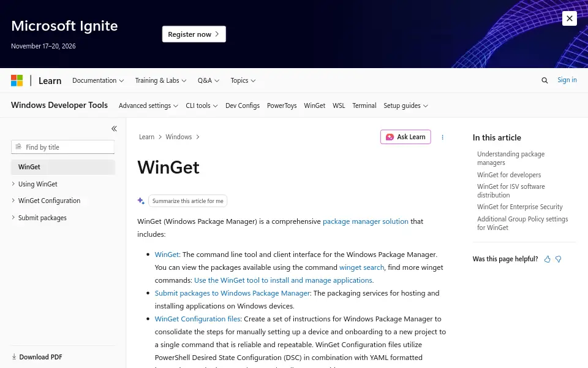
Task: Select WinGet in the top navigation bar
Action: pos(315,105)
